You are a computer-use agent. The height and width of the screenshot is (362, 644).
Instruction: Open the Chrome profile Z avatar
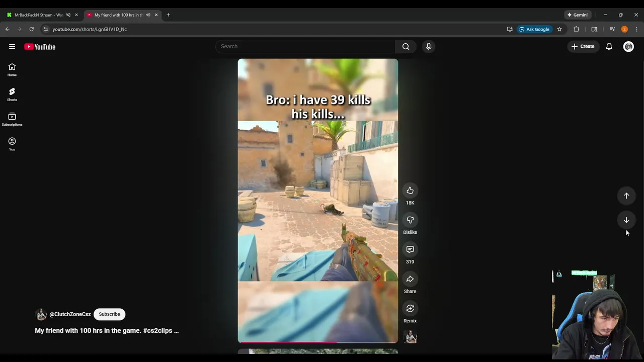click(624, 29)
